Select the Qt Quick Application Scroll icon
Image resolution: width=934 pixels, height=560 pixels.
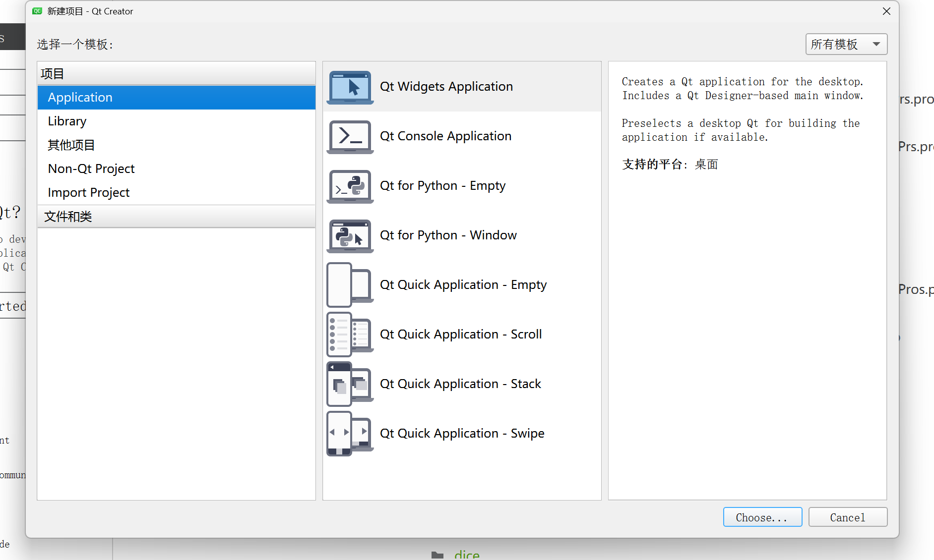click(350, 335)
